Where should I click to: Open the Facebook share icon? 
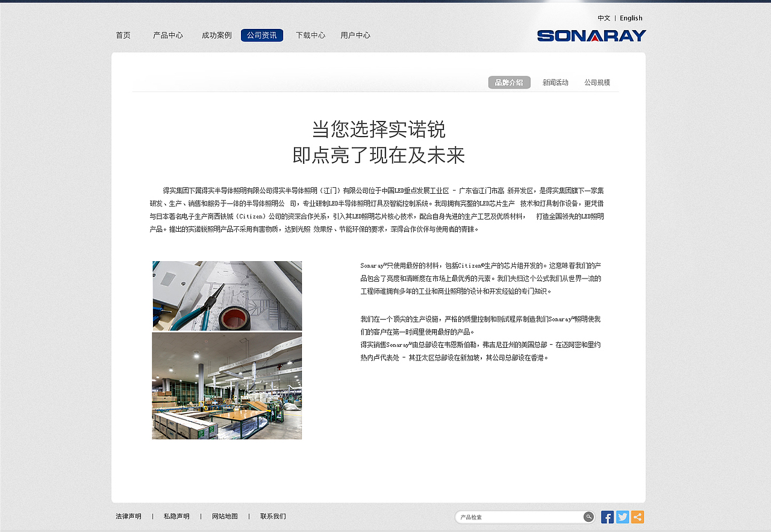click(x=607, y=517)
